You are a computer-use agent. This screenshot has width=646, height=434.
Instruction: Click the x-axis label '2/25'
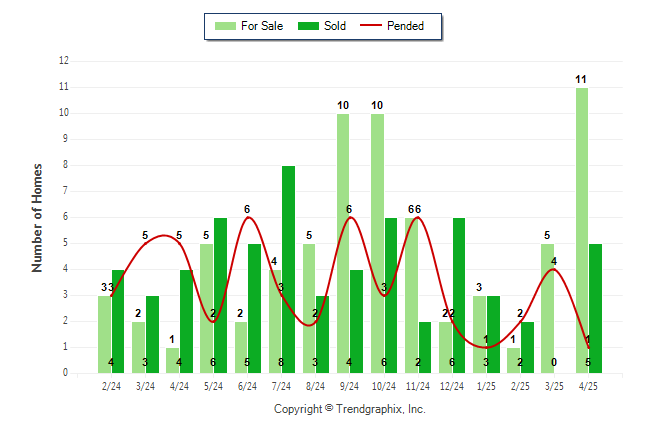pos(520,386)
